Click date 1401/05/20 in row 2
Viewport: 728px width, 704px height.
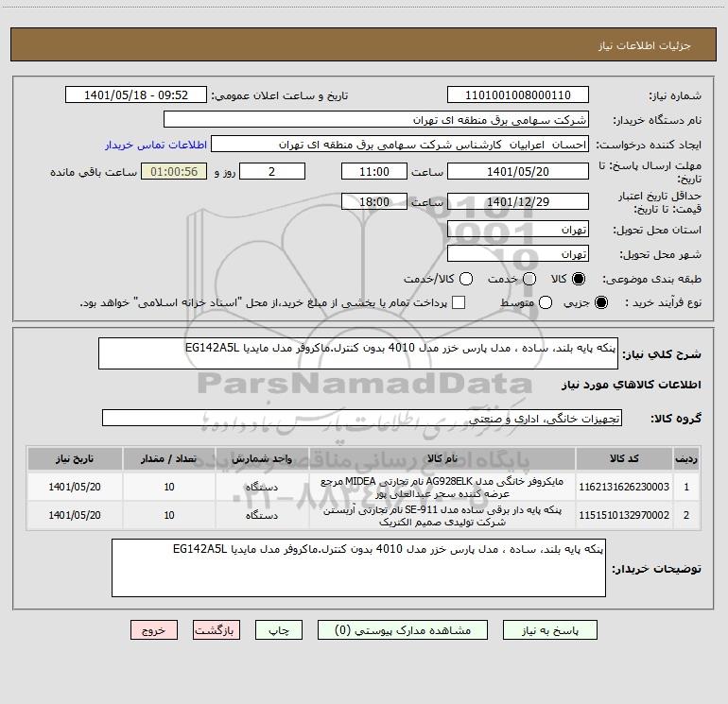(75, 515)
